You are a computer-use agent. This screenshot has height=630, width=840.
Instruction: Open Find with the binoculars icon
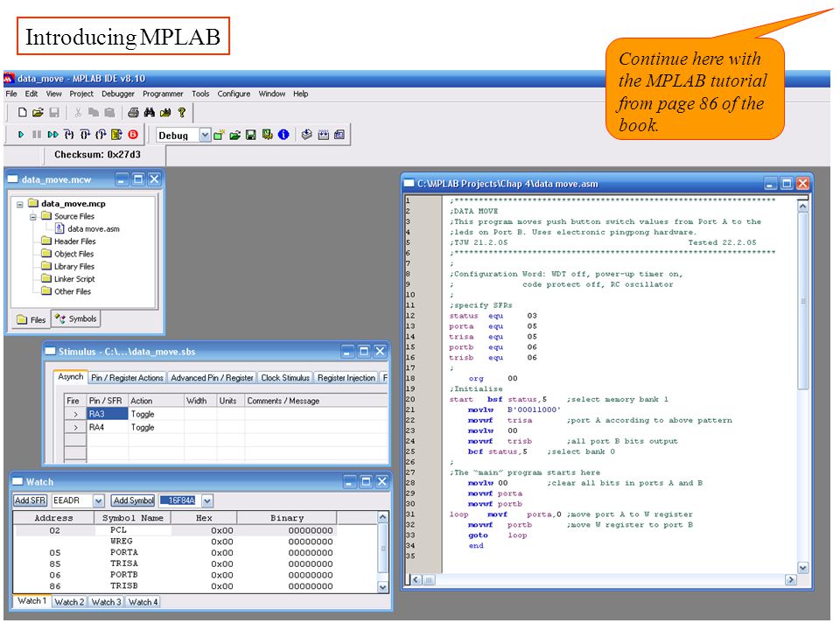tap(149, 113)
